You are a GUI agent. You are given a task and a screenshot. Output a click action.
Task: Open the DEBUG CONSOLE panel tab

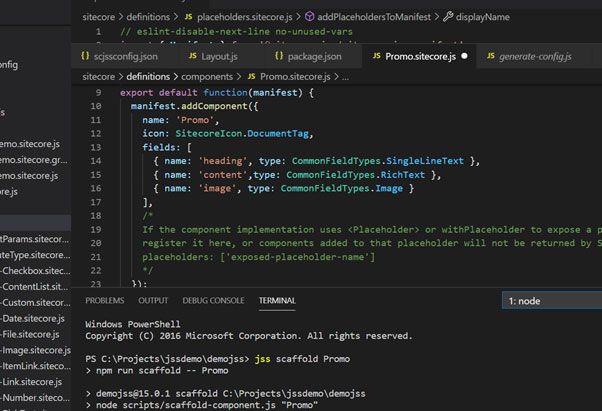pyautogui.click(x=213, y=300)
